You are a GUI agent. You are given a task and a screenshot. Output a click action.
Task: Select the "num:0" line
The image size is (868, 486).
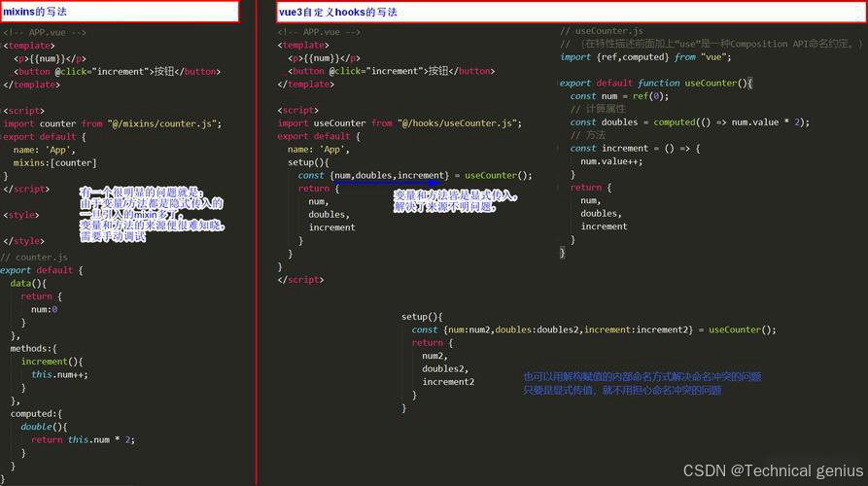point(45,309)
